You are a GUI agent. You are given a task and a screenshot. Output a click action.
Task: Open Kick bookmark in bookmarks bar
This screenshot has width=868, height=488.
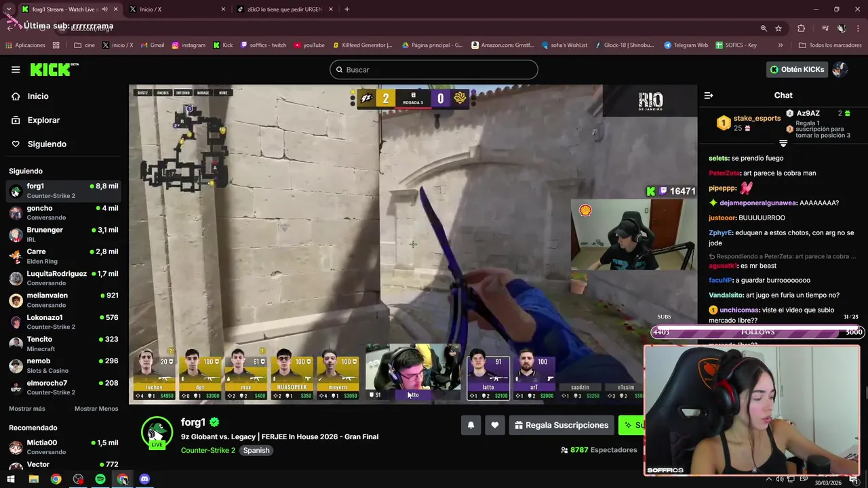point(222,45)
